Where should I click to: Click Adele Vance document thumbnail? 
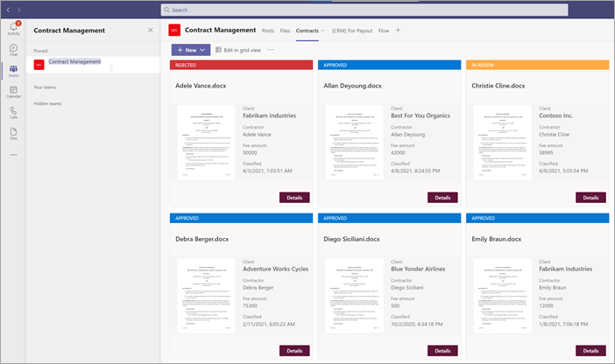tap(206, 143)
